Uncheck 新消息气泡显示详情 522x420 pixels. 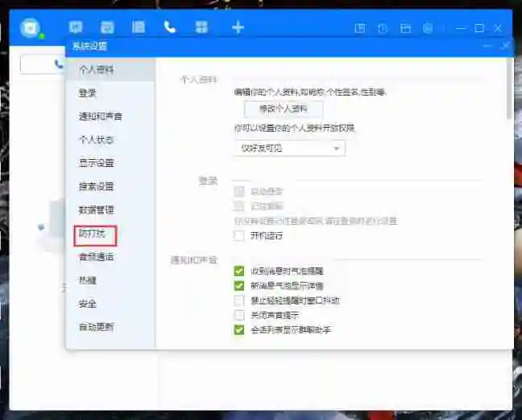pos(239,286)
